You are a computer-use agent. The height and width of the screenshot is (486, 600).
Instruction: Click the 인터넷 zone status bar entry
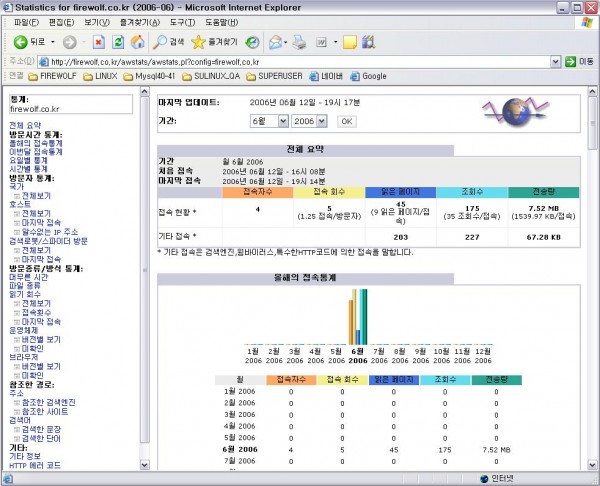coord(496,478)
